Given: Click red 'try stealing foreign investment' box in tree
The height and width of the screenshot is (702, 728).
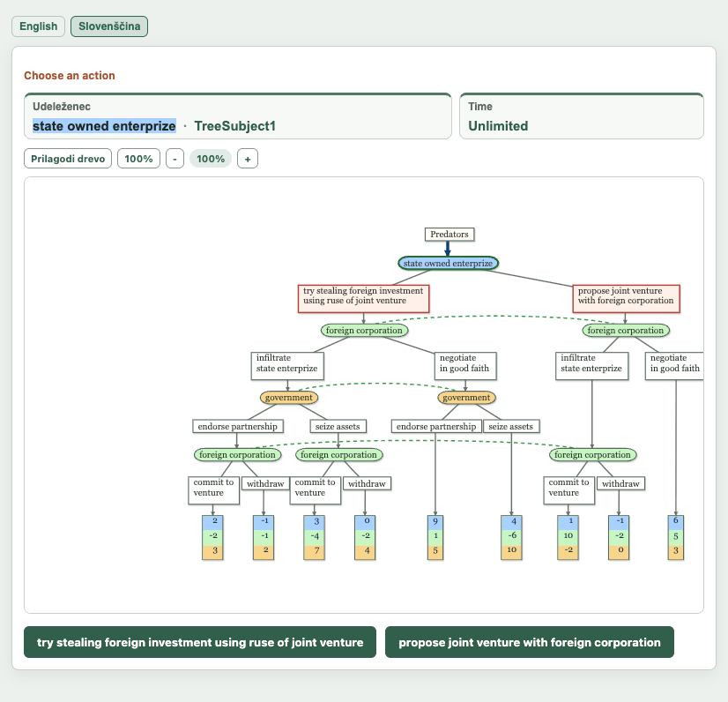Looking at the screenshot, I should pos(363,299).
